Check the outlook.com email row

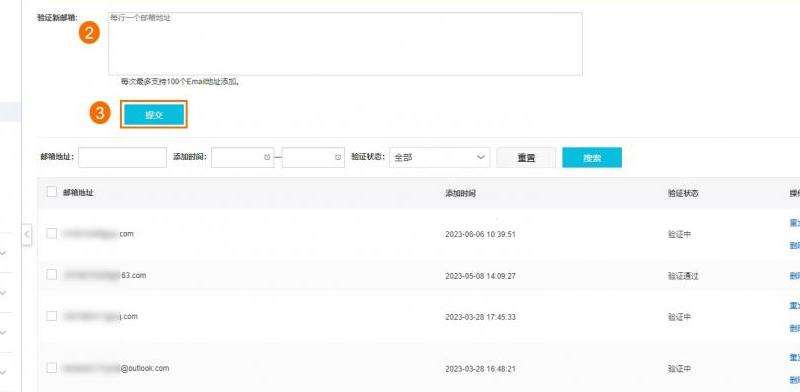point(52,368)
